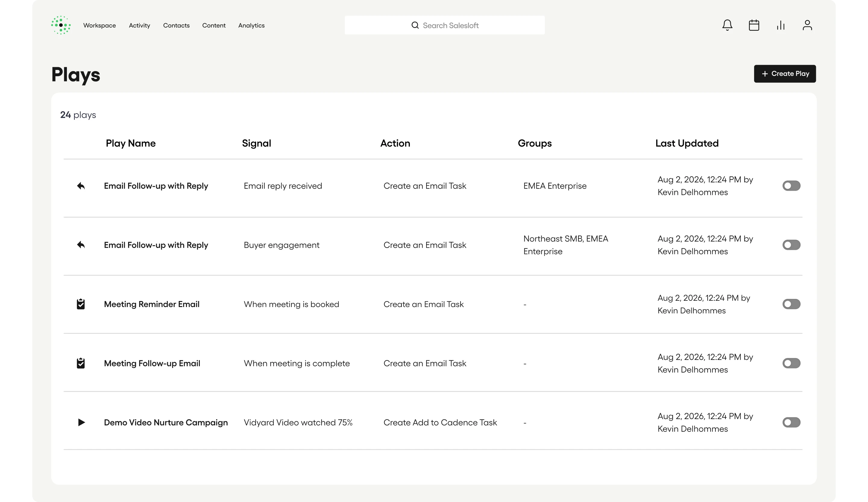Turn on Meeting Reminder Email play

(791, 304)
